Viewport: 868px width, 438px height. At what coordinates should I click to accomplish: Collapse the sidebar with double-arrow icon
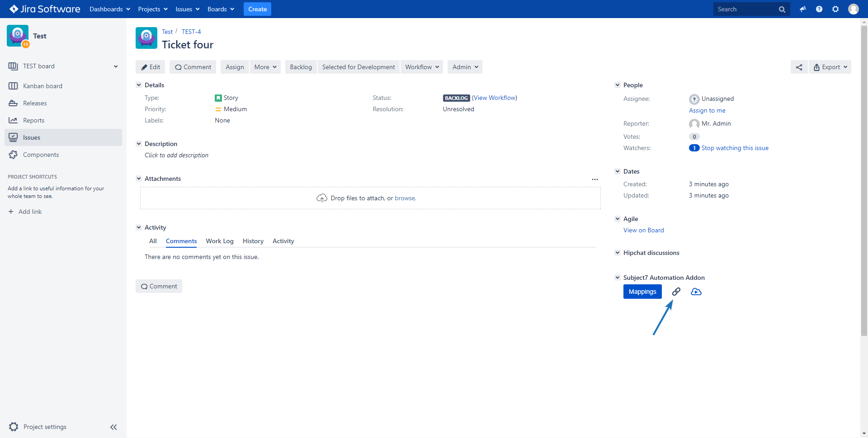tap(113, 427)
